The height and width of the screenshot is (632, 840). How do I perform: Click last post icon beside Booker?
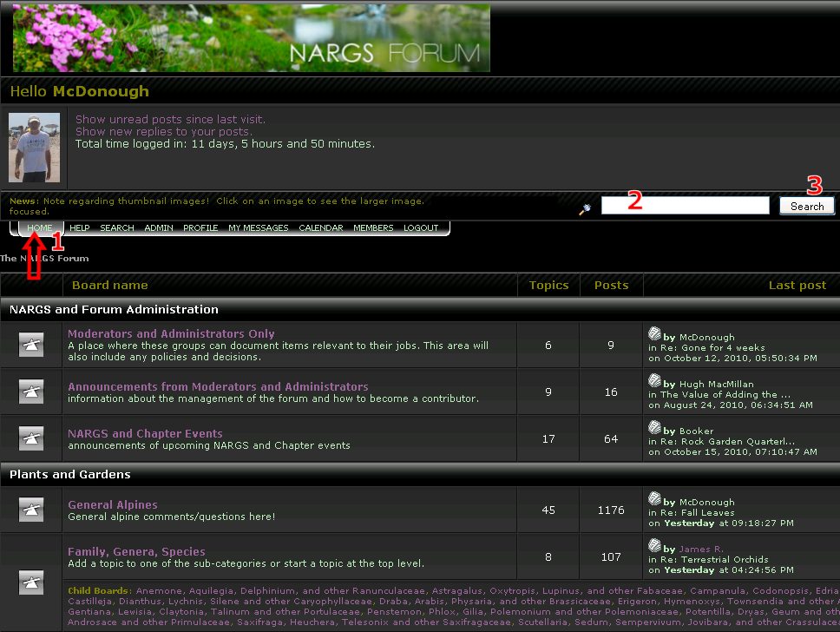click(x=654, y=427)
